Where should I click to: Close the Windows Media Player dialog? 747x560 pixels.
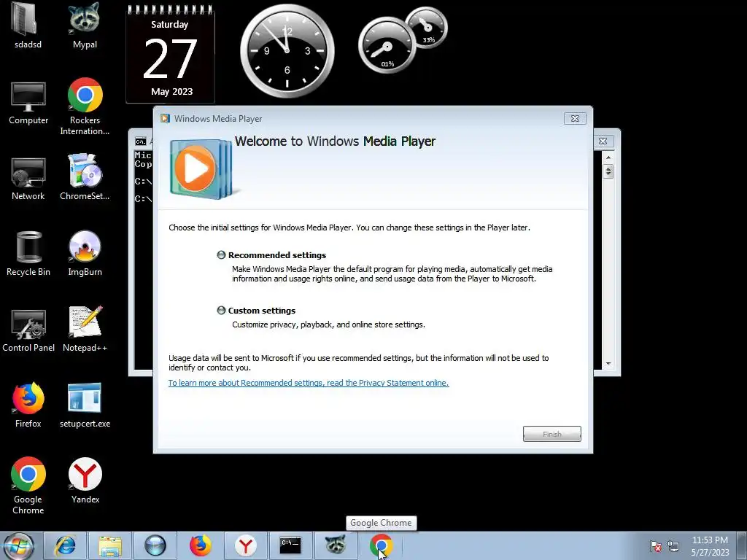click(x=575, y=119)
